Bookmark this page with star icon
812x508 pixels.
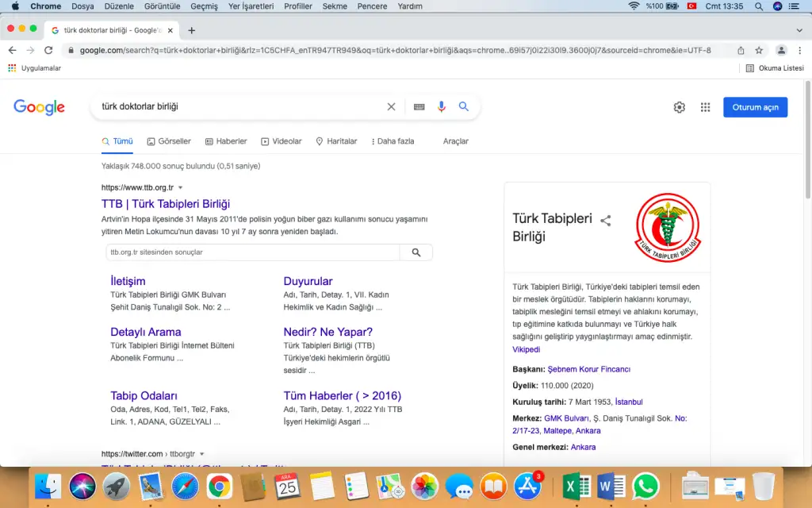[x=759, y=50]
